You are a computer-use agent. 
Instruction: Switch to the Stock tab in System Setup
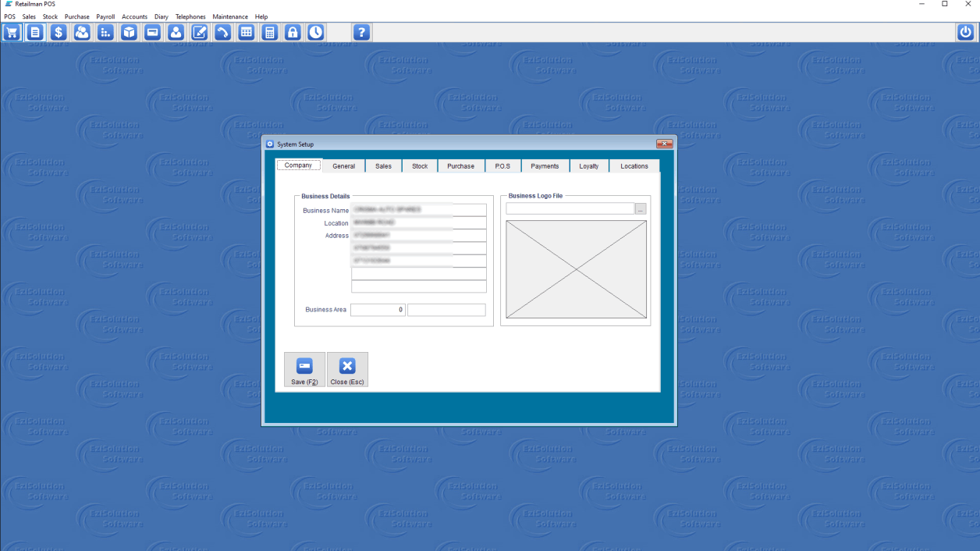point(420,166)
